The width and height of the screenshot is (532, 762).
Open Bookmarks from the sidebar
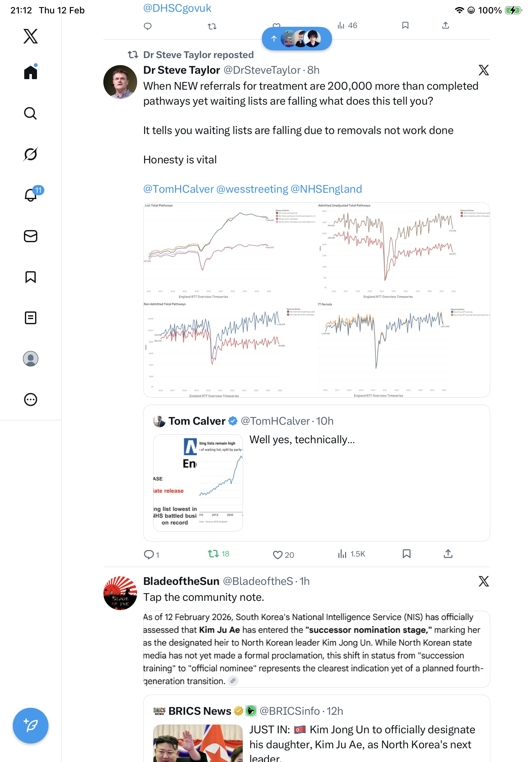point(31,277)
